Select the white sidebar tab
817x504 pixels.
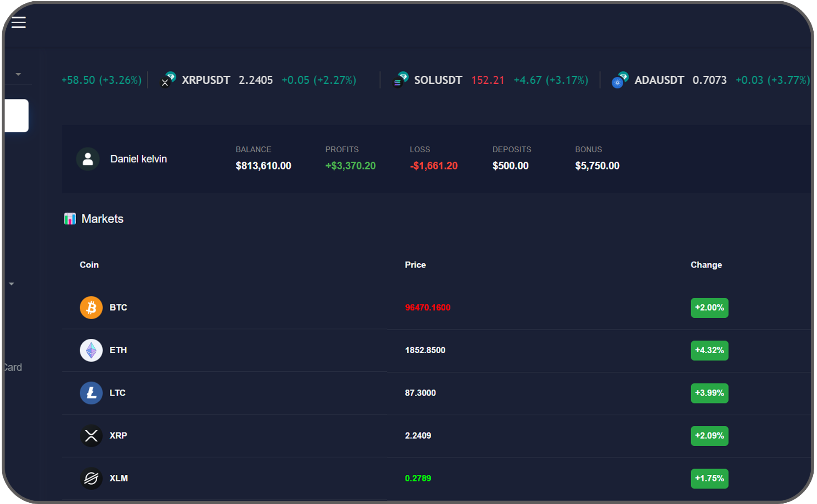[16, 116]
